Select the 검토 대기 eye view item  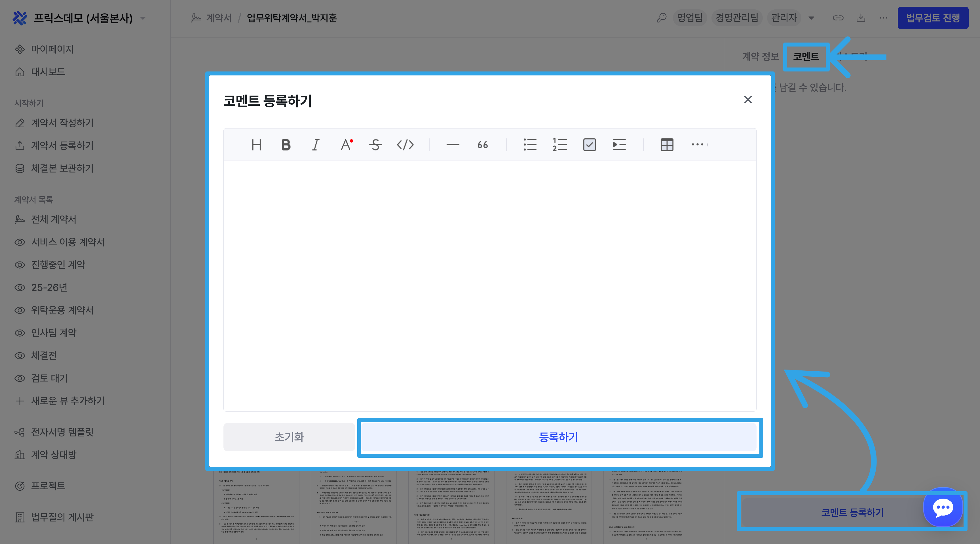49,378
